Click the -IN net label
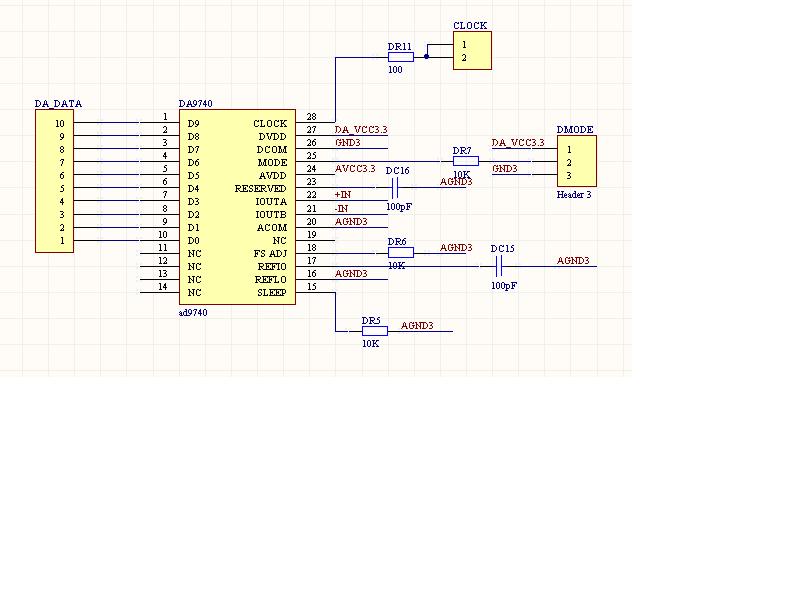The height and width of the screenshot is (600, 800). coord(341,208)
